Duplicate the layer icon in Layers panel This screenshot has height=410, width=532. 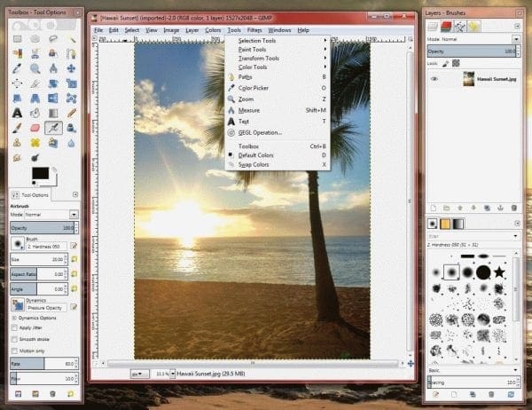(x=487, y=208)
